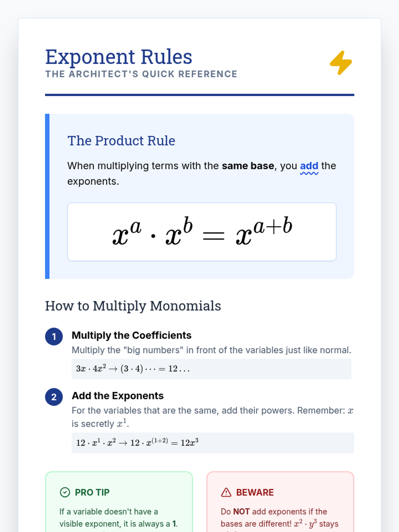Click the product rule formula box
The height and width of the screenshot is (532, 399).
[202, 232]
